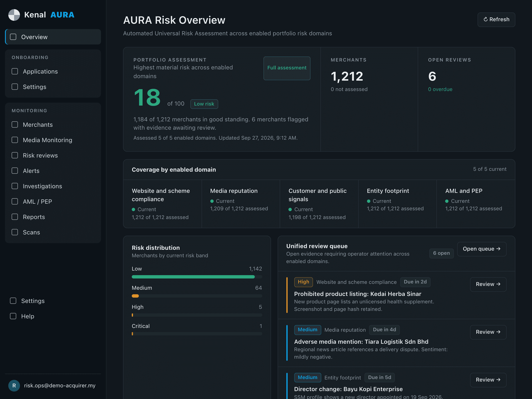532x399 pixels.
Task: Review the Bayu Kopi Enterprise item
Action: 488,380
